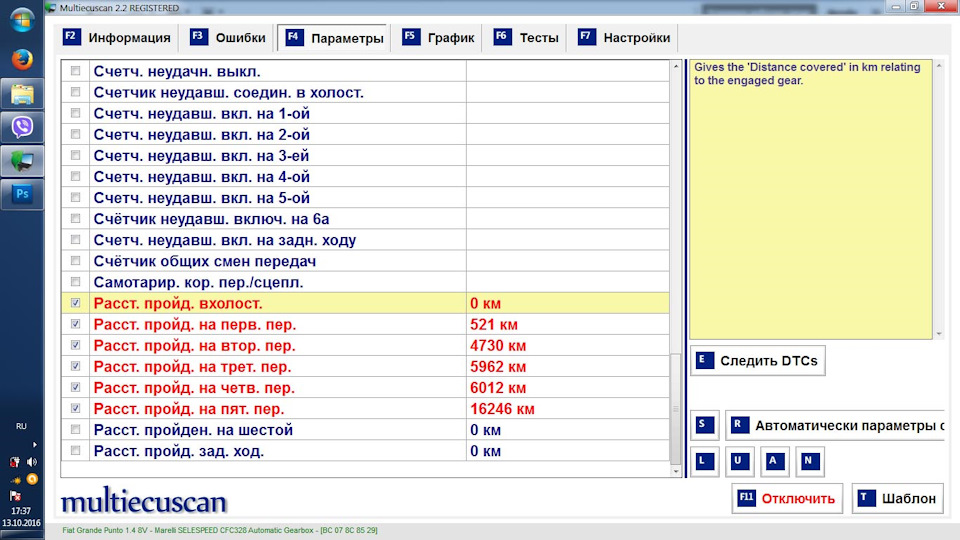Screen dimensions: 960x540
Task: Click the parameter list scrollbar thumb
Action: tap(676, 408)
